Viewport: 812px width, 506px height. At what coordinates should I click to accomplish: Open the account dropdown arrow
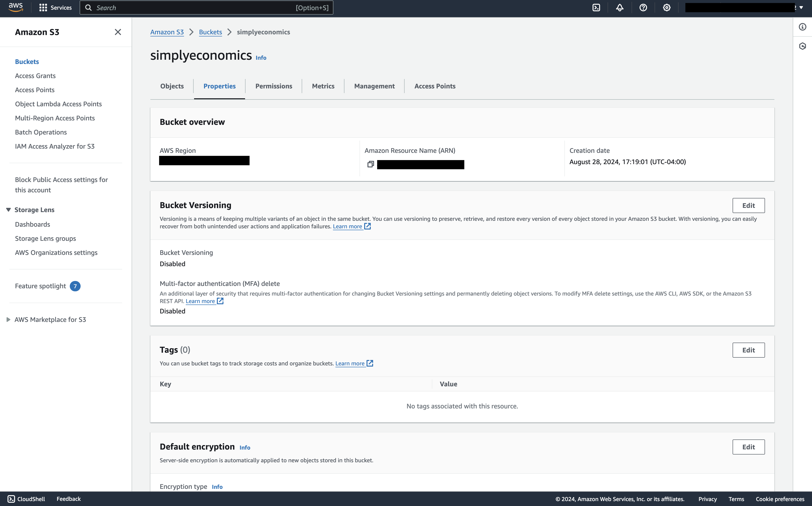coord(801,8)
